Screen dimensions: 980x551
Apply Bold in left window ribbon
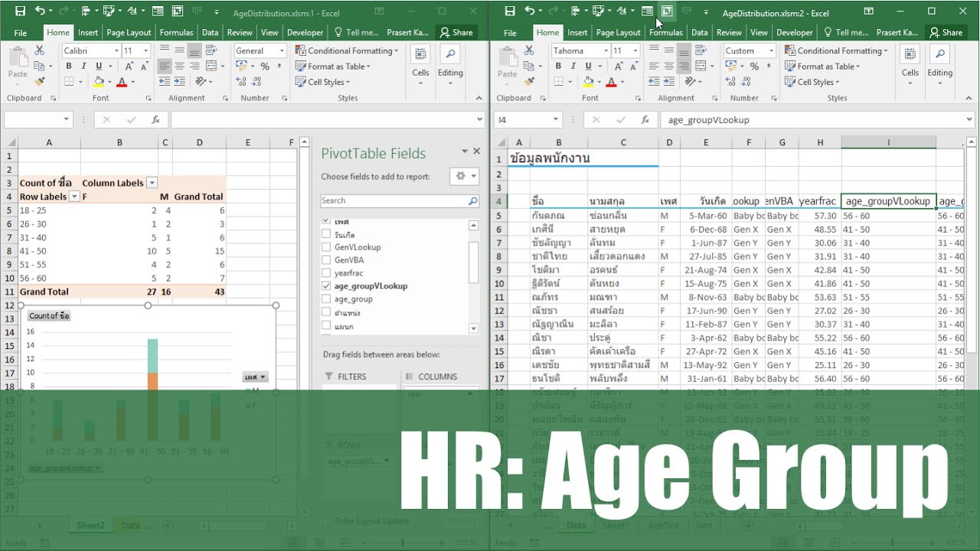point(69,67)
